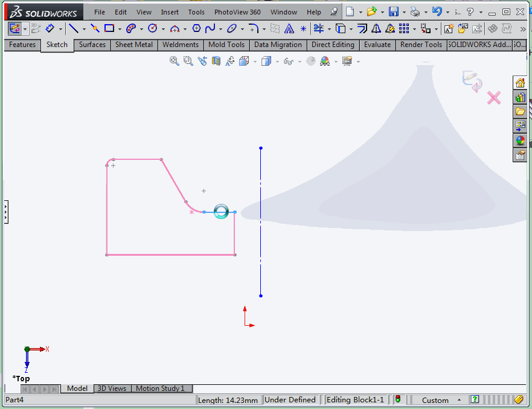The image size is (532, 409).
Task: Click the Undo arrow icon
Action: (x=437, y=12)
